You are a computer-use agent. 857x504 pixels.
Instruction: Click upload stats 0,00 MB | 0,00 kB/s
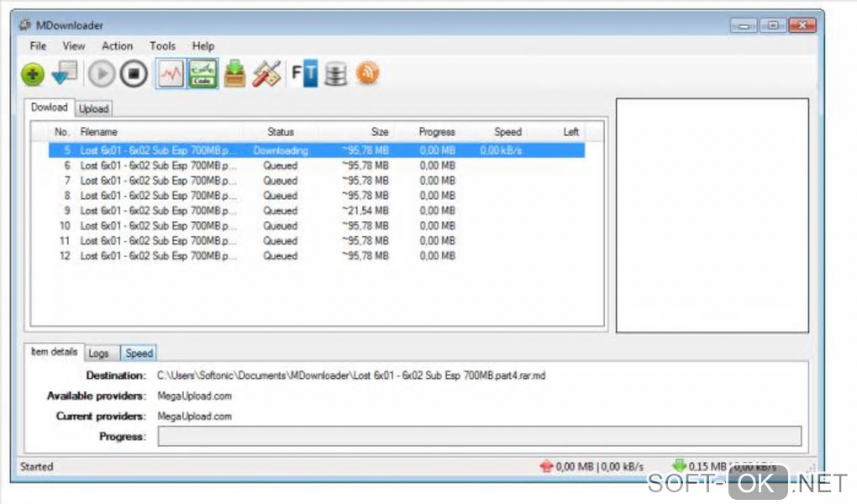point(600,467)
